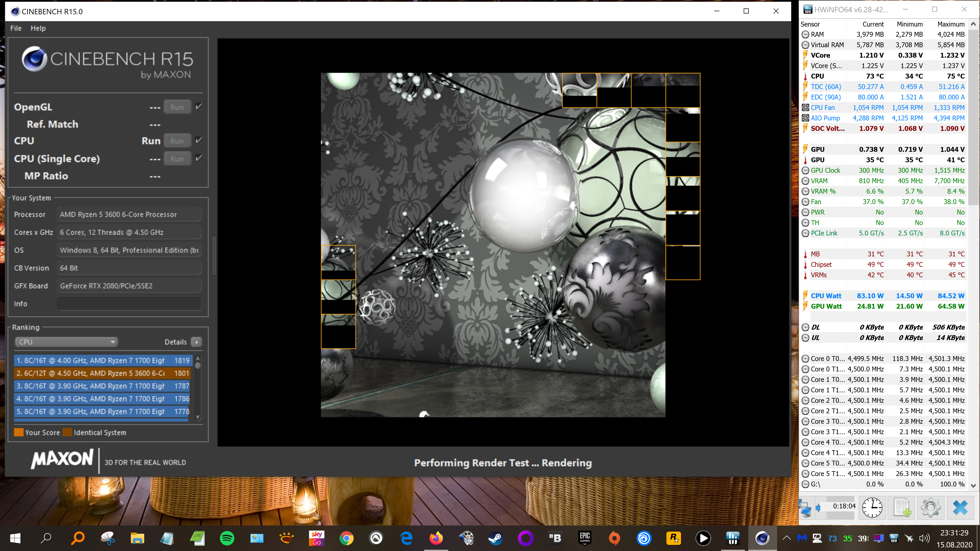Click the Info input field
This screenshot has height=551, width=980.
(129, 304)
